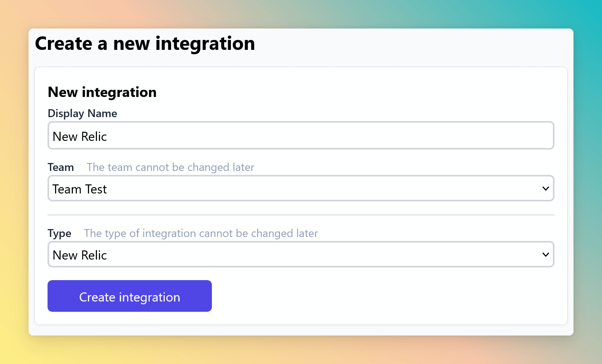Click the 'Team Test' selected value text
The image size is (602, 364).
tap(80, 189)
